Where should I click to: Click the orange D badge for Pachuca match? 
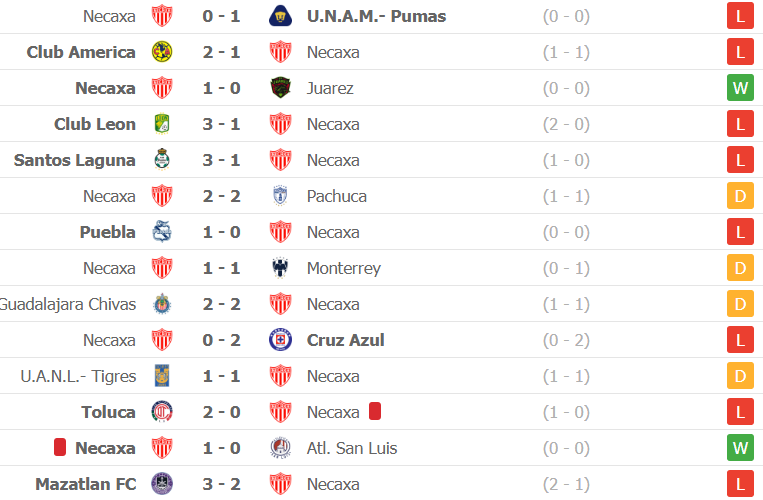coord(740,196)
